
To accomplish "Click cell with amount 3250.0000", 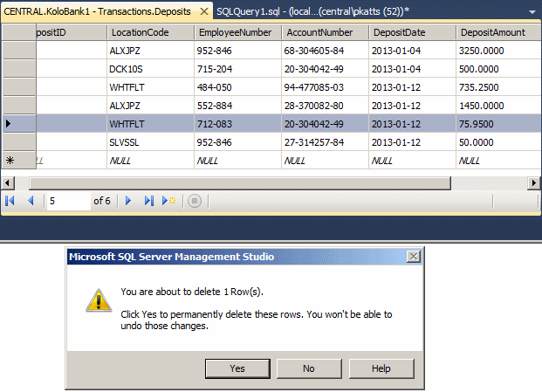I will point(498,51).
